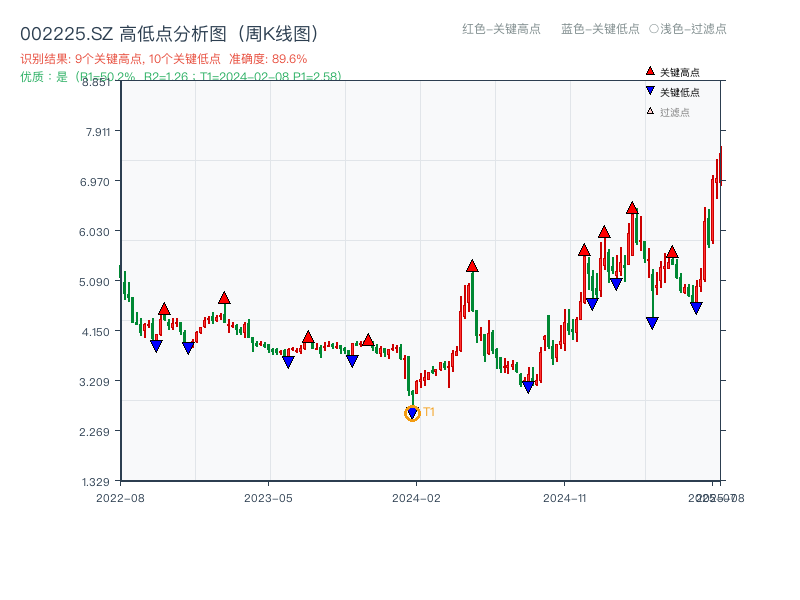Click the 2024-11 x-axis date label
The width and height of the screenshot is (800, 600).
coord(564,498)
